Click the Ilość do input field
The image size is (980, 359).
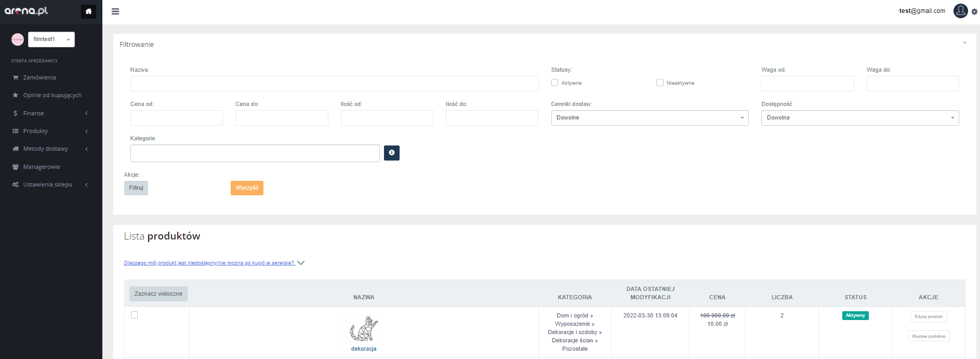492,118
